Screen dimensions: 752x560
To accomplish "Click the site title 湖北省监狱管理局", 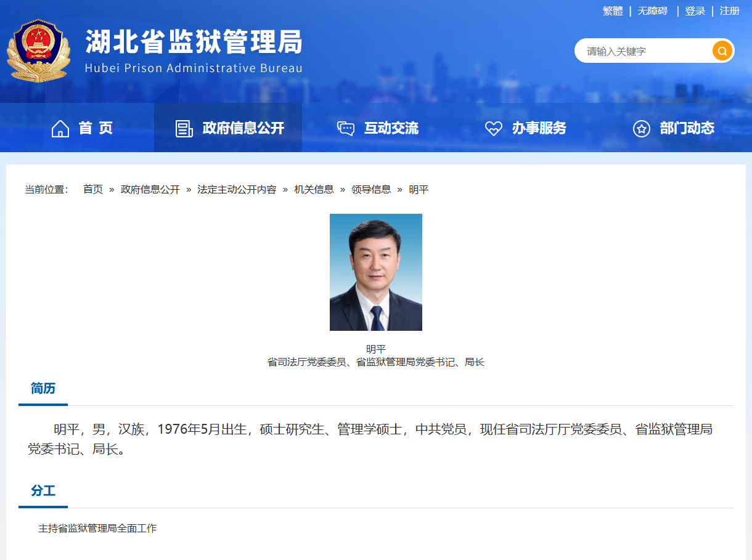I will point(194,42).
